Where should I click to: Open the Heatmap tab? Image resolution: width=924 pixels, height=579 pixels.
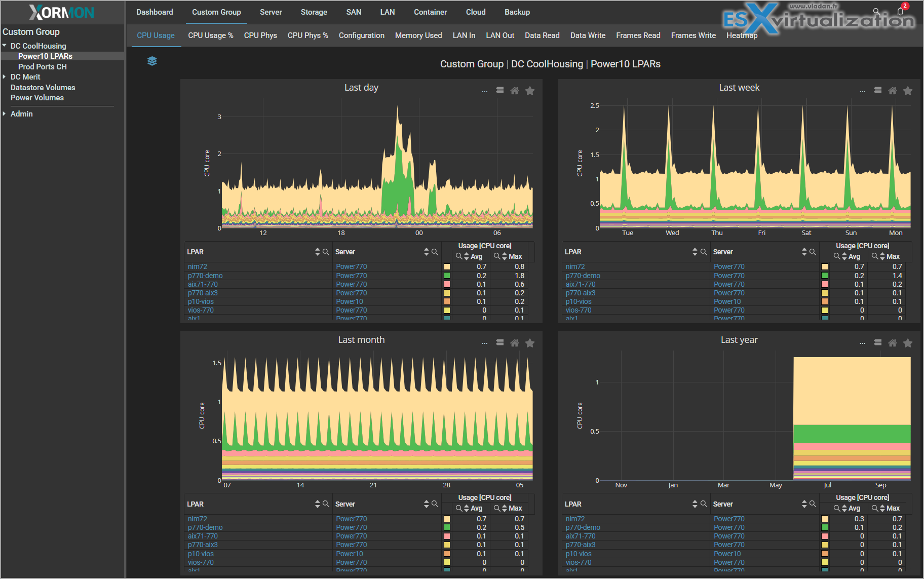(742, 35)
